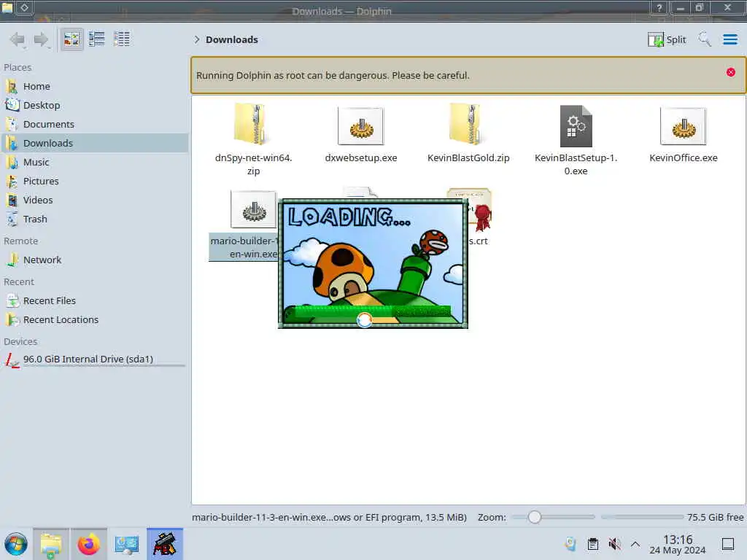Image resolution: width=747 pixels, height=560 pixels.
Task: Open Music in Places
Action: click(94, 163)
